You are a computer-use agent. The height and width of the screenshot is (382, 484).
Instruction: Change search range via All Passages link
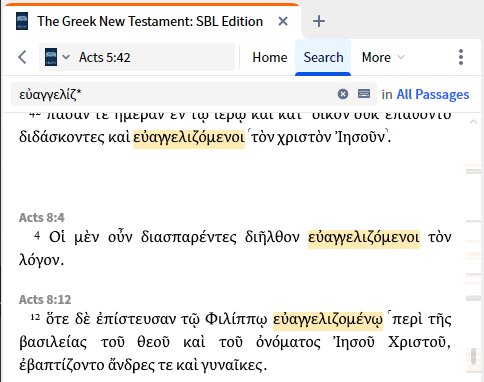(x=432, y=94)
